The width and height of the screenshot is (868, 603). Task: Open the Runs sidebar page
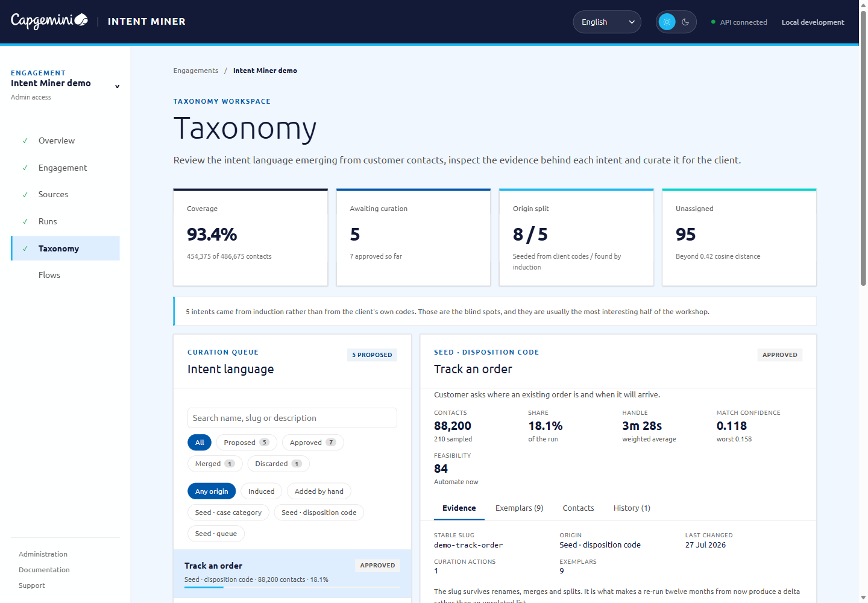tap(65, 221)
